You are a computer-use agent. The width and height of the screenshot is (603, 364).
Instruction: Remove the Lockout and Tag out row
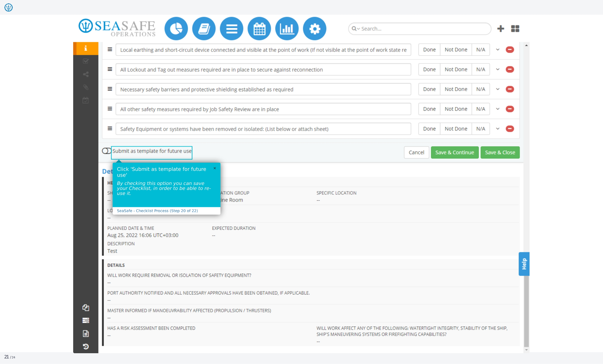click(510, 69)
